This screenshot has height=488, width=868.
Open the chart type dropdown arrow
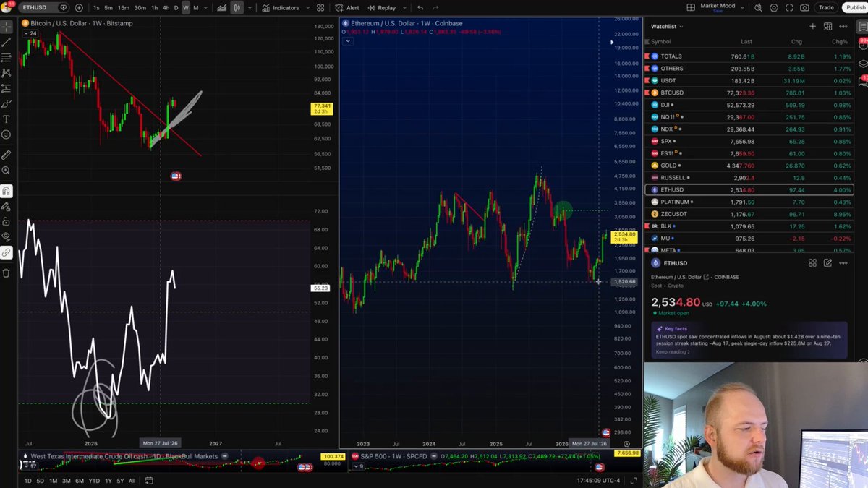click(x=250, y=7)
